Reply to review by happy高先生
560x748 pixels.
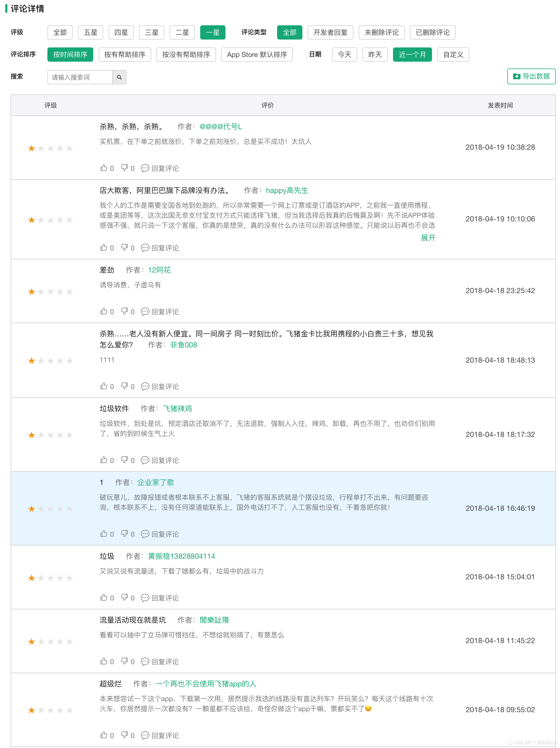pyautogui.click(x=160, y=248)
